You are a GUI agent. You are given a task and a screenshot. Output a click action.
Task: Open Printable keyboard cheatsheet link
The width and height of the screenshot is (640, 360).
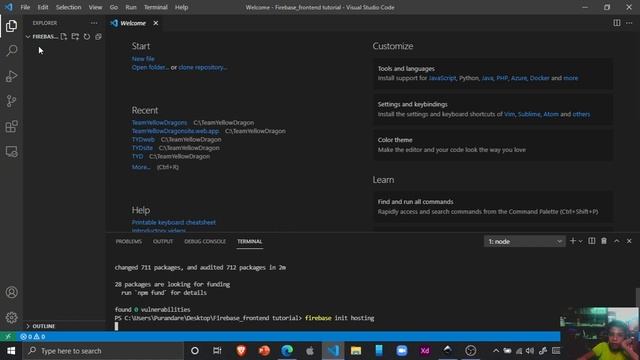[173, 222]
